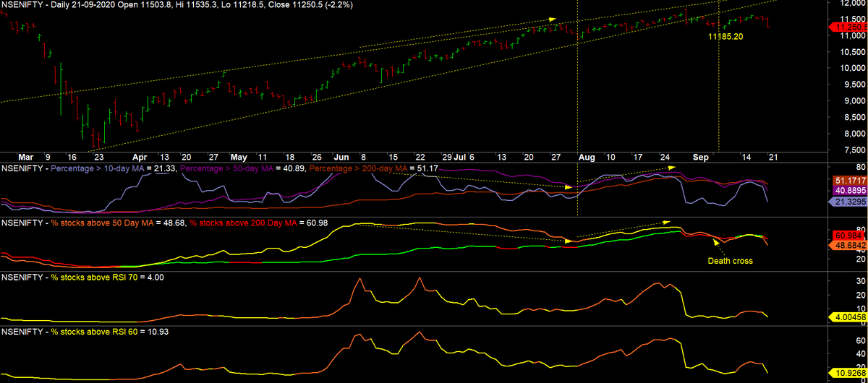The width and height of the screenshot is (868, 383).
Task: Select 'Jul 6' on the date axis
Action: pyautogui.click(x=464, y=157)
